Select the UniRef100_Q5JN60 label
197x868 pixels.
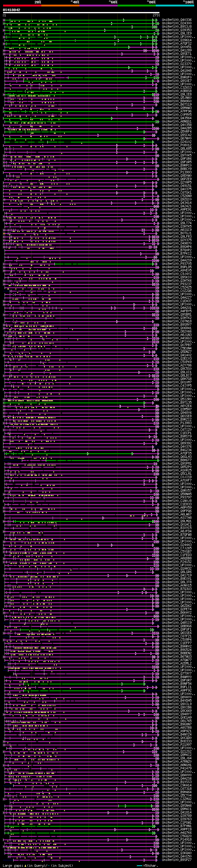177,98
